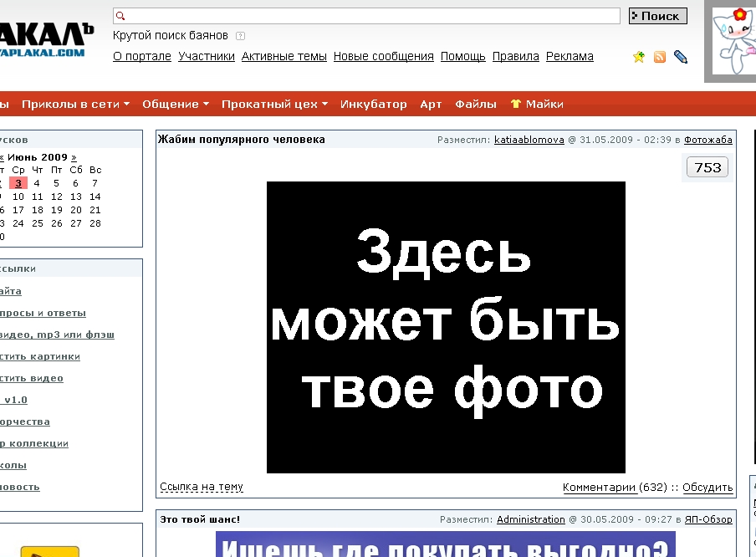The width and height of the screenshot is (756, 557).
Task: Open sidebar link ending просы и ответы
Action: [x=43, y=313]
